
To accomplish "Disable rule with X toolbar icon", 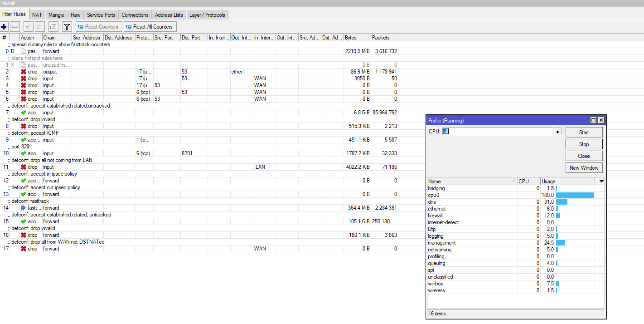I will (x=40, y=27).
